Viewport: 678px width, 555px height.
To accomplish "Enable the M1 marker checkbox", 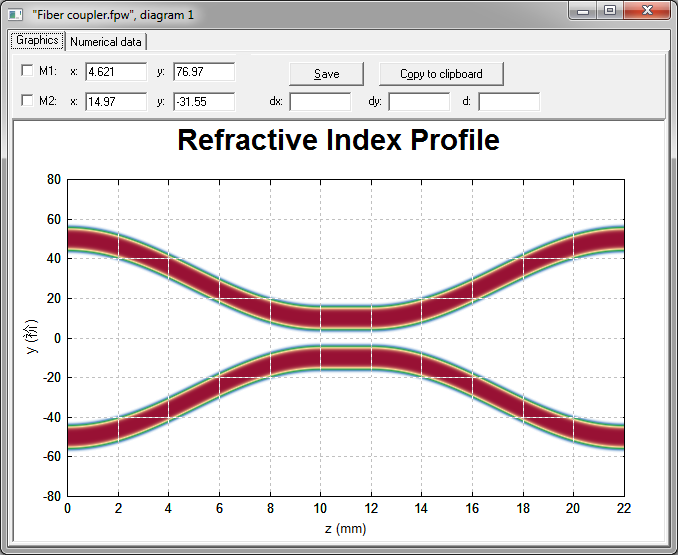I will point(27,71).
